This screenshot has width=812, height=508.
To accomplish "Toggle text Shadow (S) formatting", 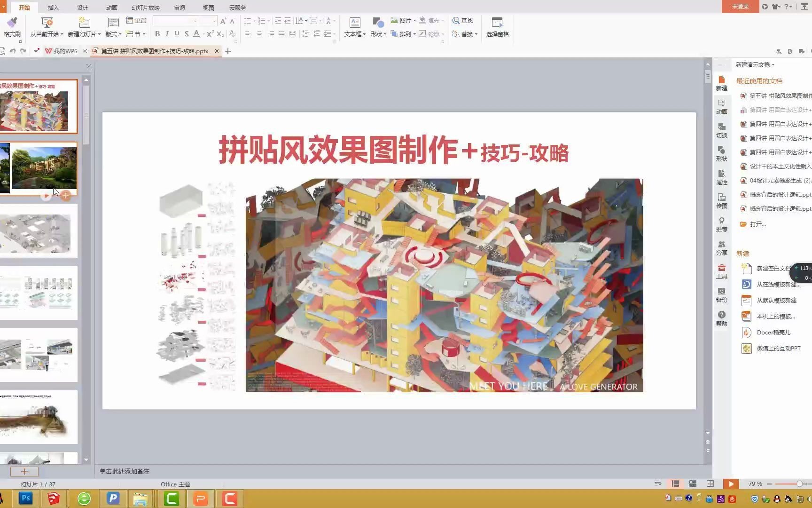I will tap(187, 34).
